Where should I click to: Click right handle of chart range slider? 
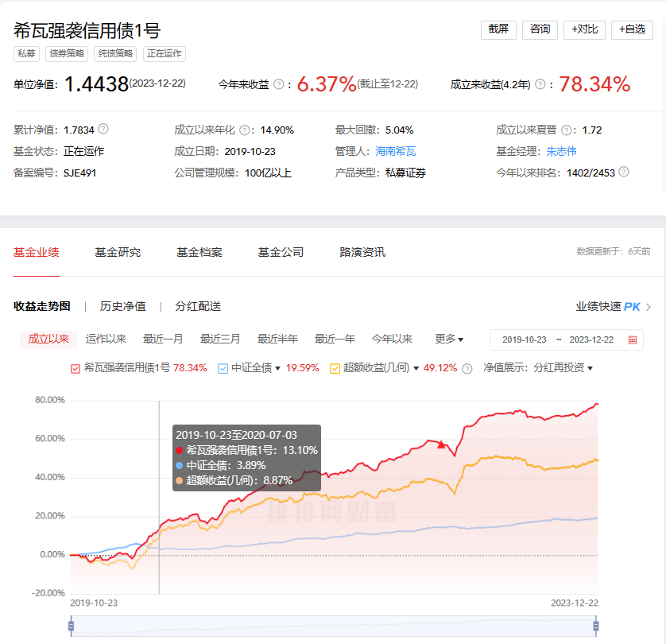coord(596,627)
